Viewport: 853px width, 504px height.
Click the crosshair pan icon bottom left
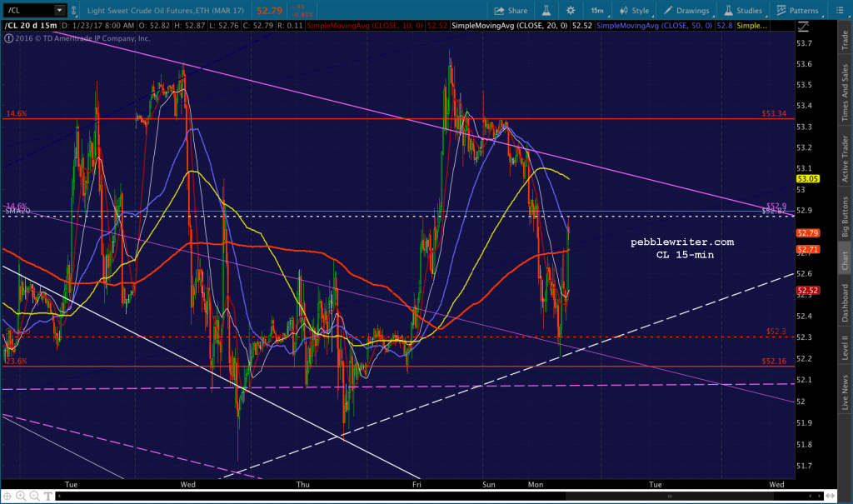[7, 496]
